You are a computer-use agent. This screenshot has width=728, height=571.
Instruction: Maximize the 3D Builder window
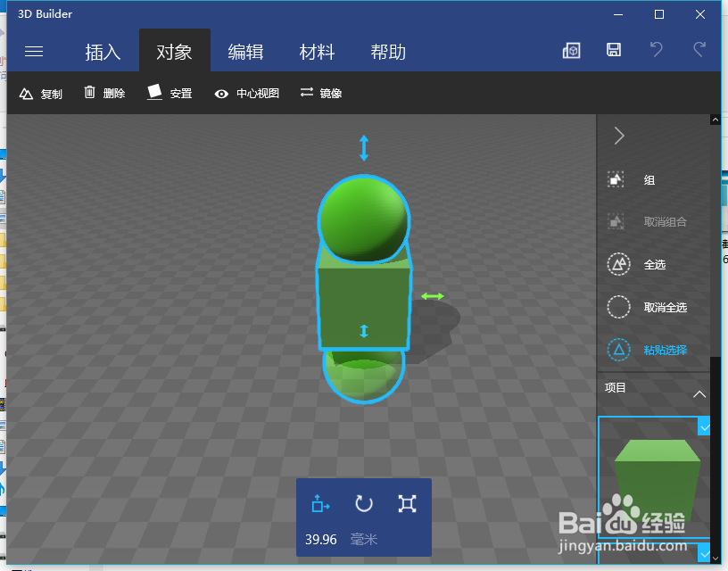coord(658,14)
